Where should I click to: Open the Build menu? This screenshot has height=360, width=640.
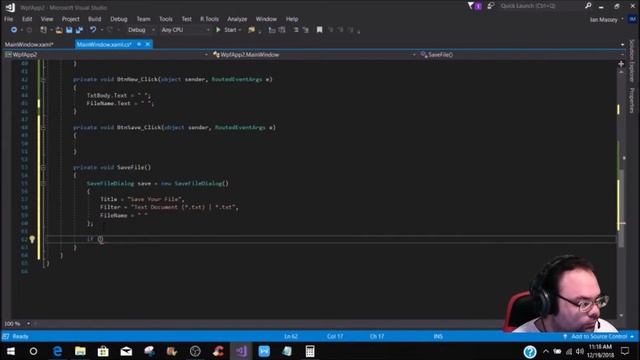[94, 19]
